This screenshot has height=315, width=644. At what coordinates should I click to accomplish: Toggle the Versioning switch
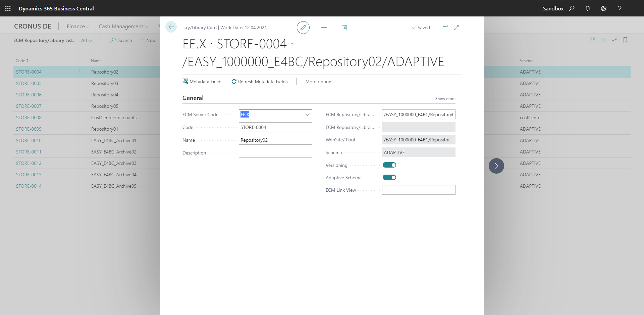(x=389, y=165)
